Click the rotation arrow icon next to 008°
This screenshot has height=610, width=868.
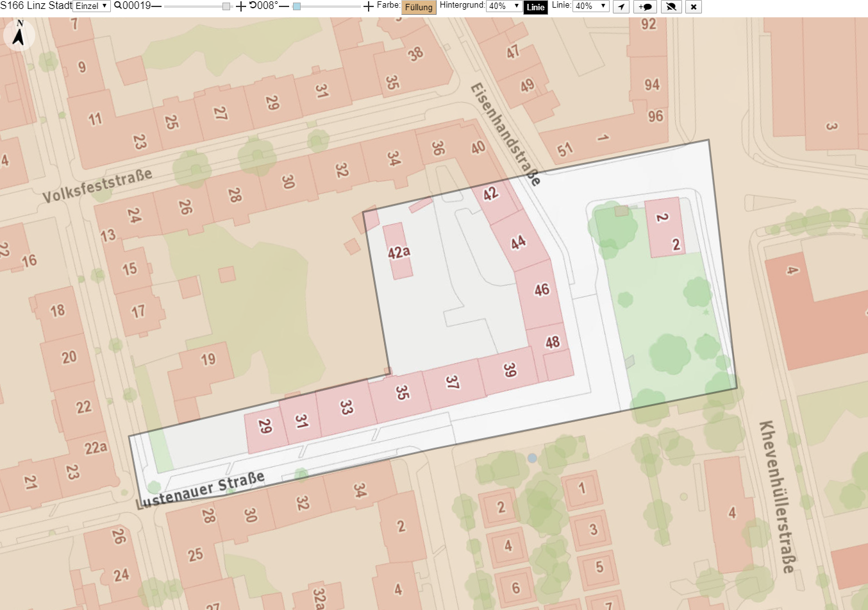click(253, 6)
